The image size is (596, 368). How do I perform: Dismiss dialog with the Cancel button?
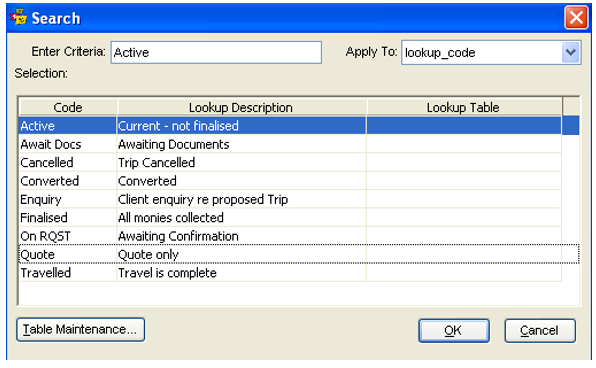tap(539, 330)
